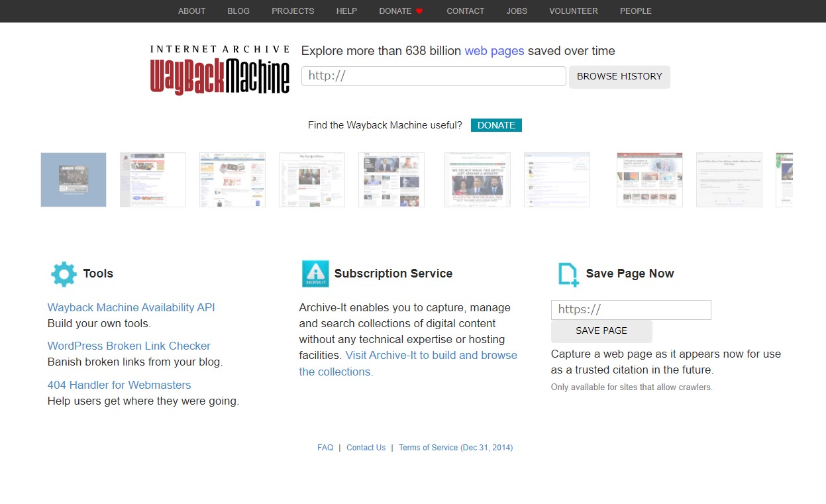Go to BLOG in the top navigation
The width and height of the screenshot is (826, 504).
238,11
